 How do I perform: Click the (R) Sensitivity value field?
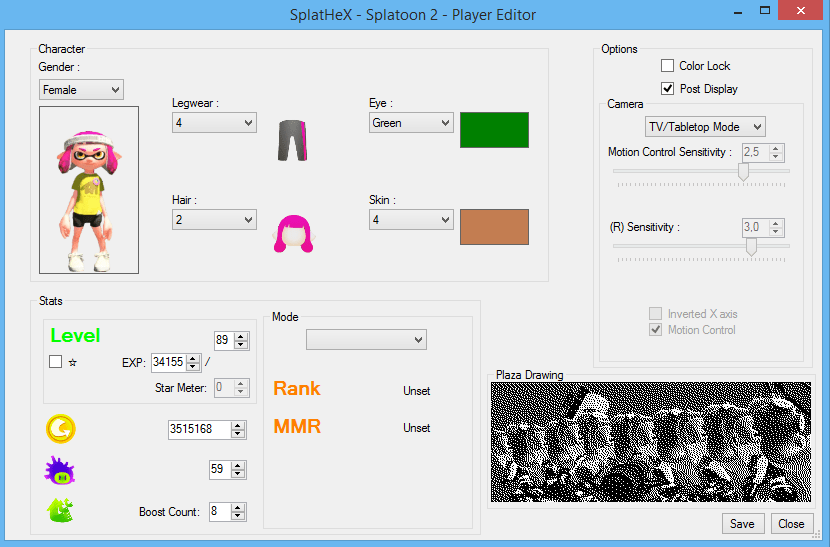(x=763, y=228)
